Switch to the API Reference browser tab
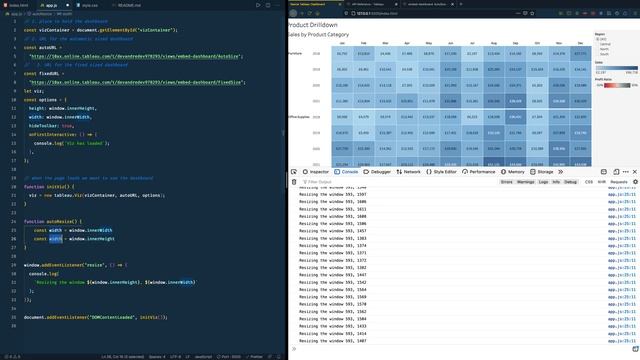This screenshot has width=640, height=360. pos(369,4)
